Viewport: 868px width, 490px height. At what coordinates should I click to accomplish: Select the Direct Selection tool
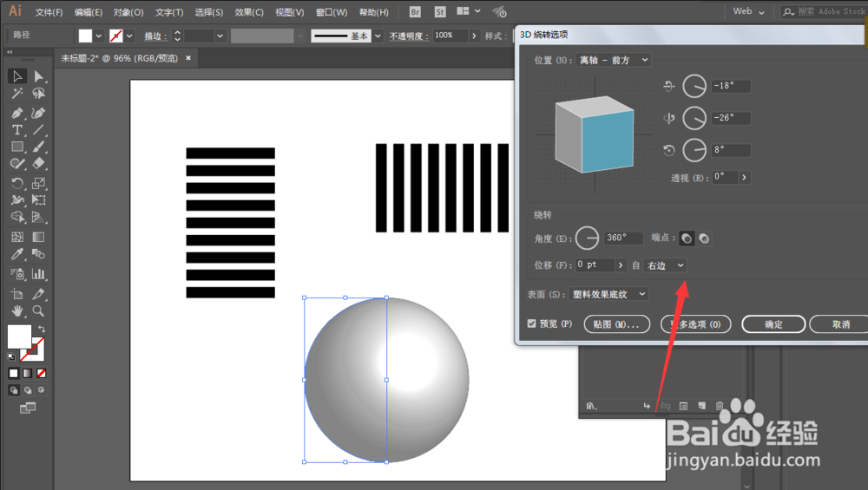point(38,76)
